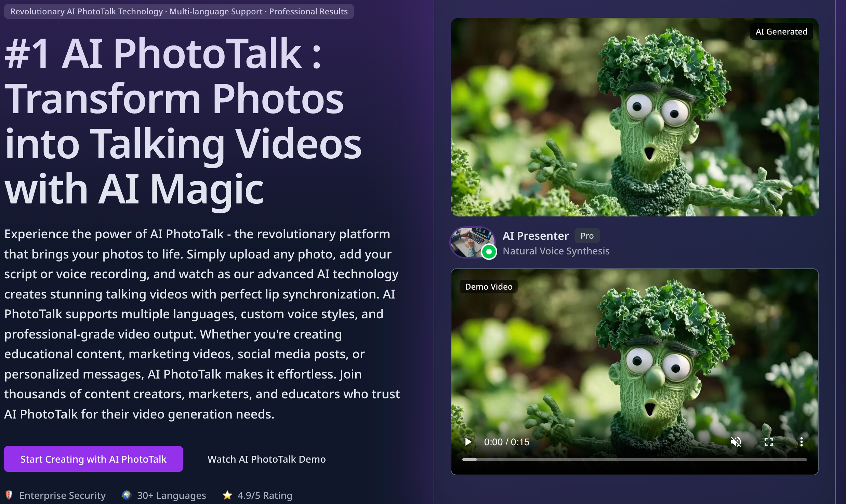Image resolution: width=846 pixels, height=504 pixels.
Task: Open the video more options menu
Action: [801, 442]
